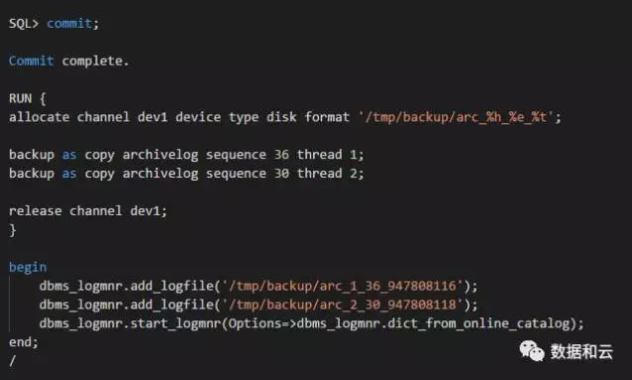Click the WeChat logo watermark icon
Viewport: 632px width, 380px height.
point(532,351)
